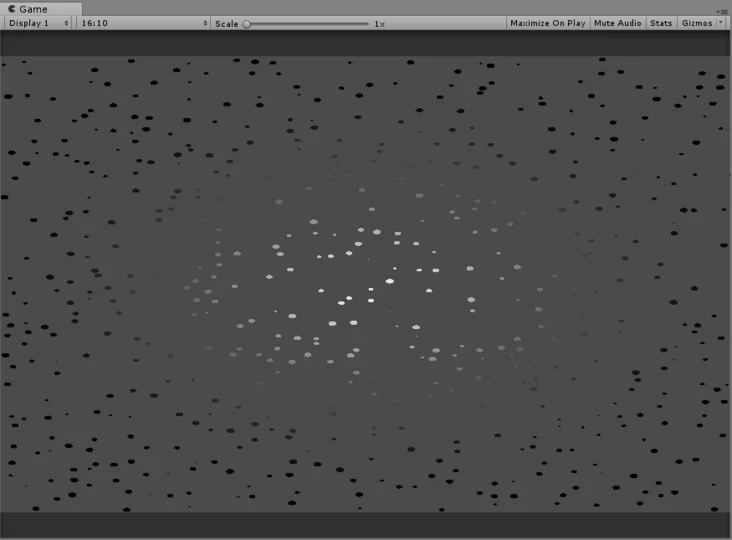Click the up-down arrows on the aspect dropdown

point(205,23)
